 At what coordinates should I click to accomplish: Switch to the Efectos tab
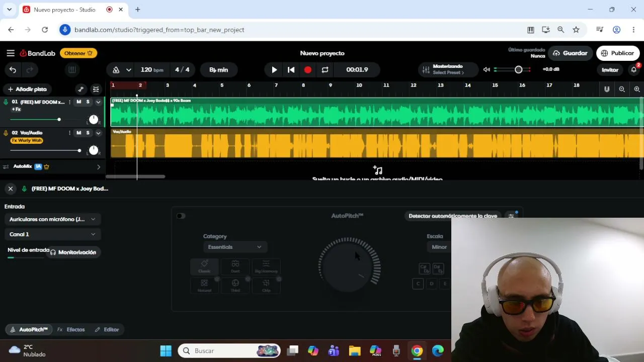tap(71, 329)
